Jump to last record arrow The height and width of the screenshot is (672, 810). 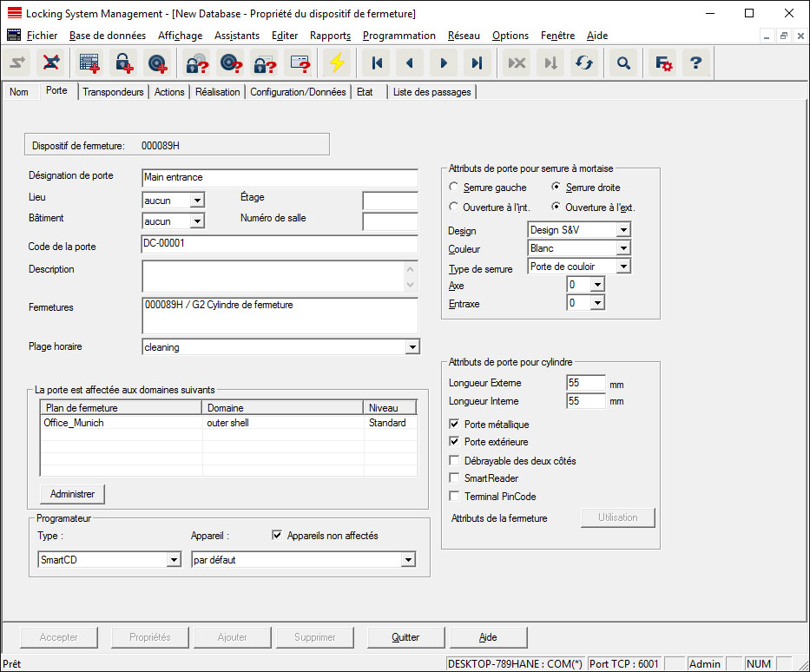477,63
